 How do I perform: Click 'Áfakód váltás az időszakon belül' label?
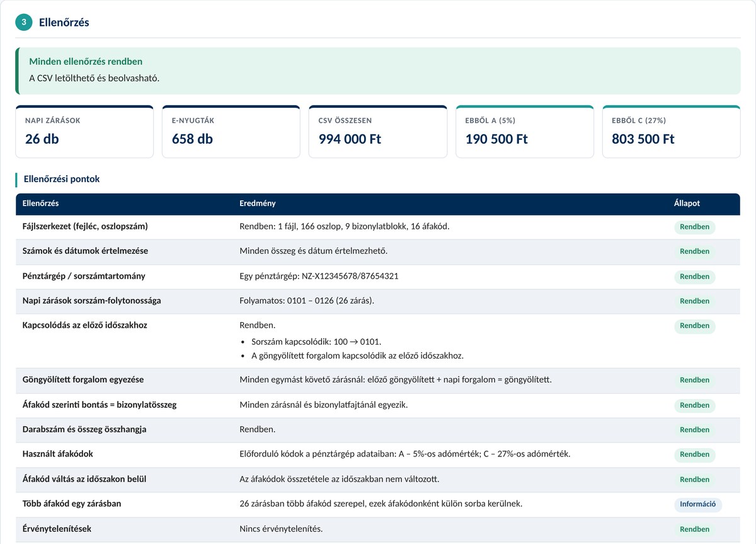(x=84, y=479)
